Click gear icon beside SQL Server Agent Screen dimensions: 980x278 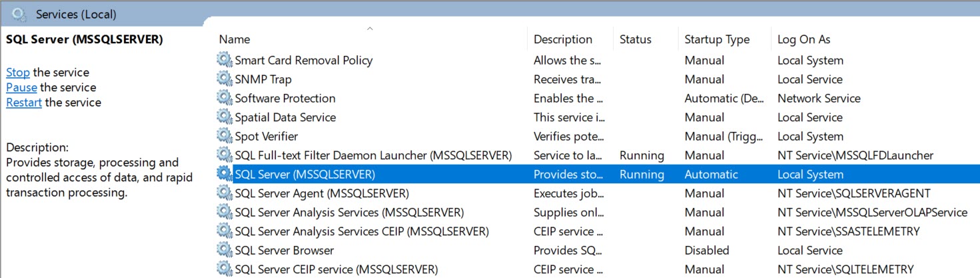[x=225, y=193]
